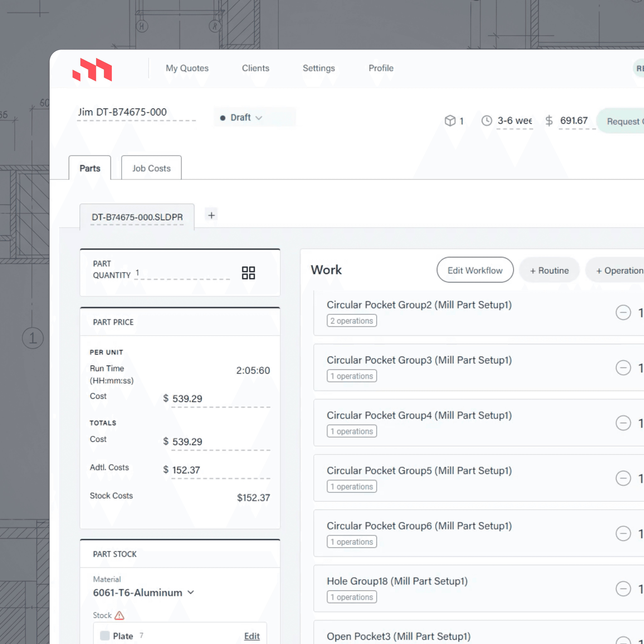The image size is (644, 644).
Task: Click the Edit Workflow button
Action: [475, 270]
